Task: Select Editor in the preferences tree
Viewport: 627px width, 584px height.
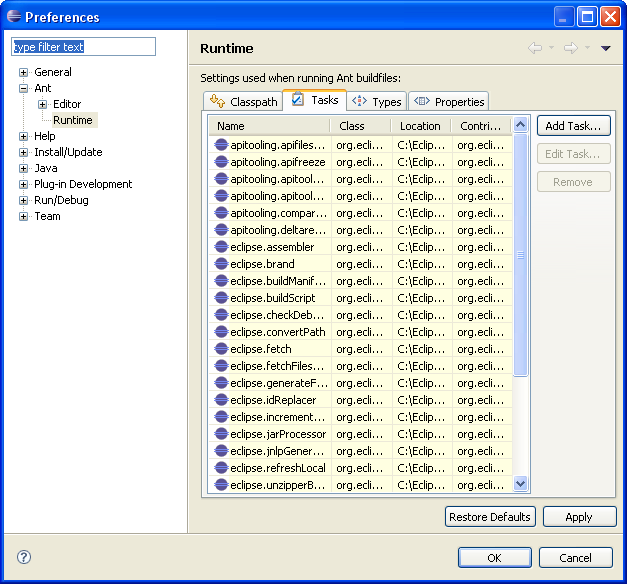Action: click(67, 104)
